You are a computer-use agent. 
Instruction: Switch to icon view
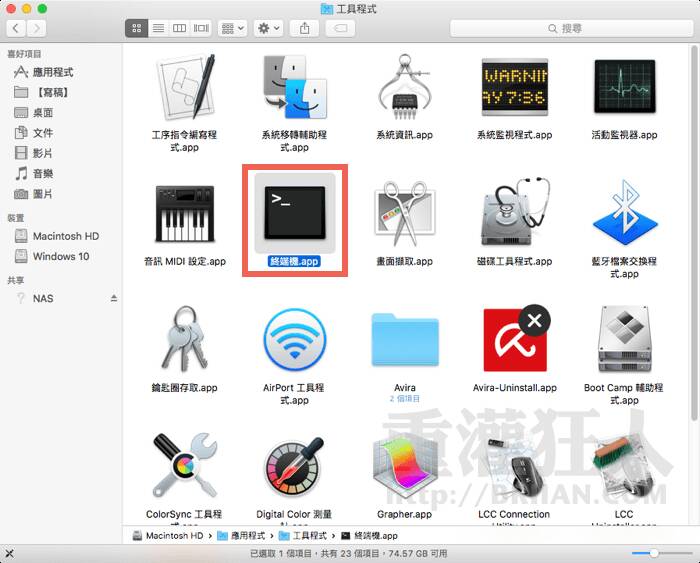(137, 29)
